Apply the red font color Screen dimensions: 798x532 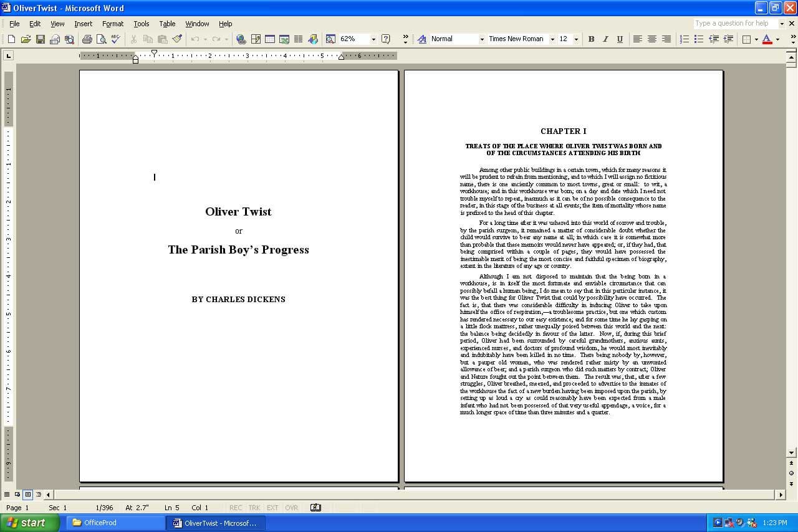[767, 39]
